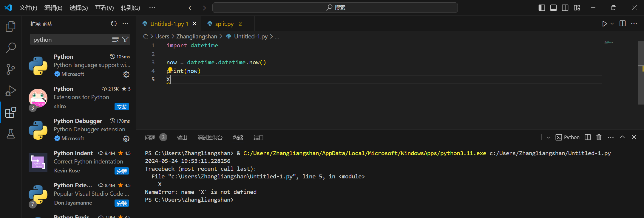Install the Don Jayamanne Python extension pack

point(122,203)
